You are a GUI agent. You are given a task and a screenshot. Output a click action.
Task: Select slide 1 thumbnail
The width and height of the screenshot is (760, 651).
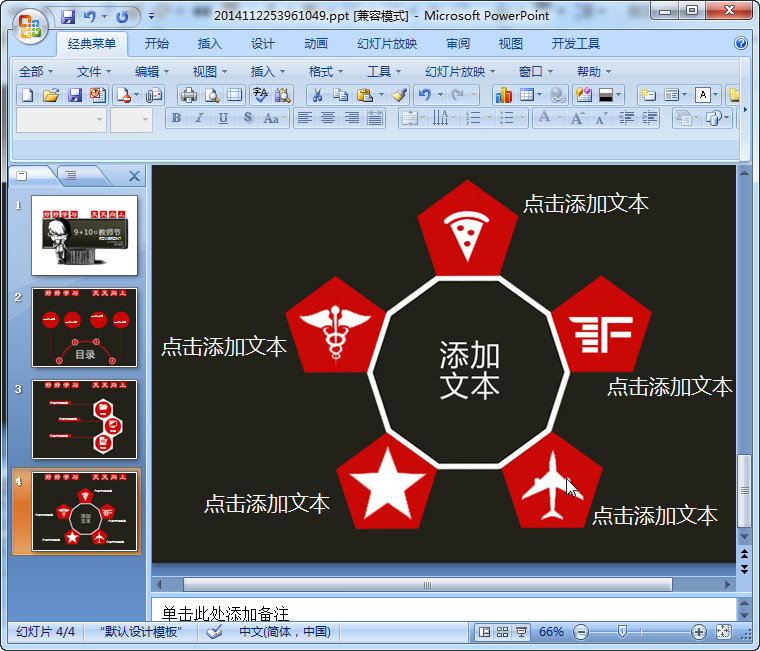[84, 235]
